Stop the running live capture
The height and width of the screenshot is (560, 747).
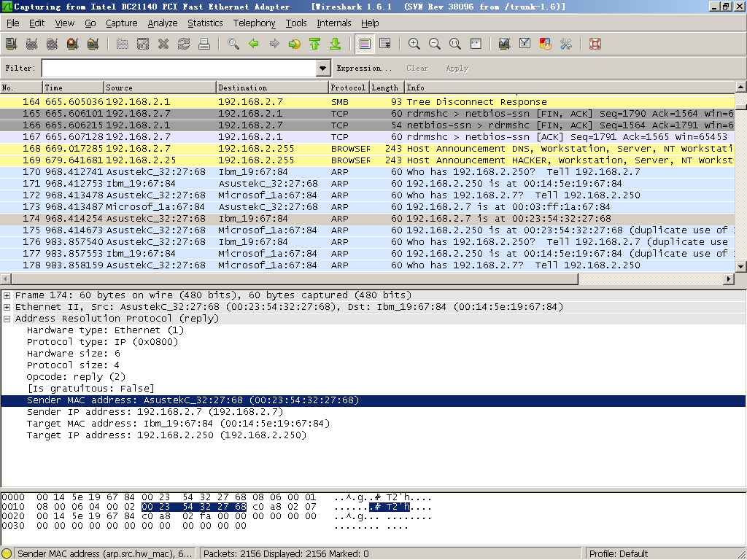(73, 44)
